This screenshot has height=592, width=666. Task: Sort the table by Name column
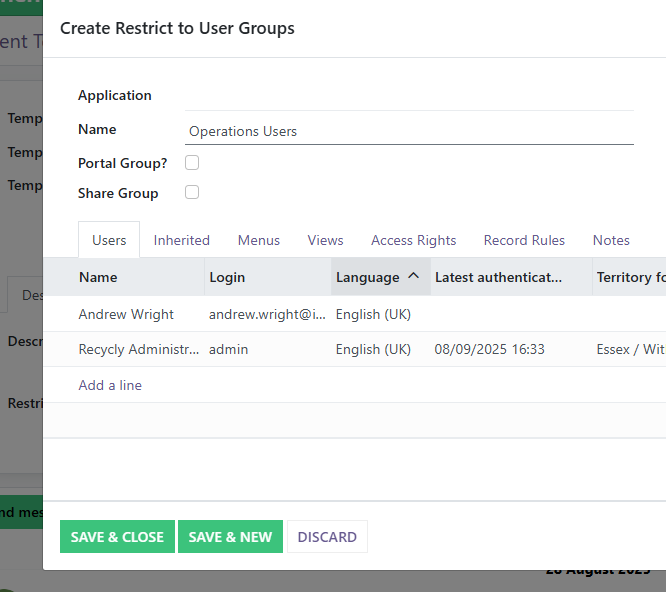point(98,277)
